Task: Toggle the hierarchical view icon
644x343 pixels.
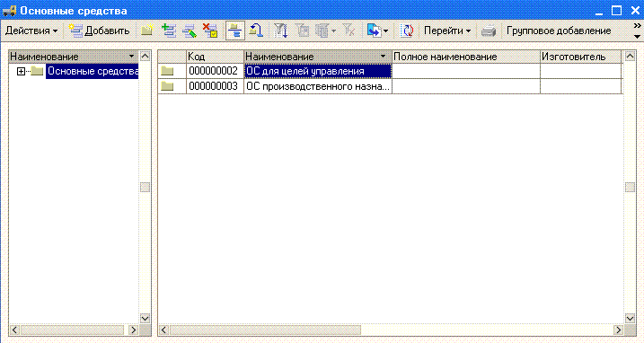Action: [x=235, y=31]
